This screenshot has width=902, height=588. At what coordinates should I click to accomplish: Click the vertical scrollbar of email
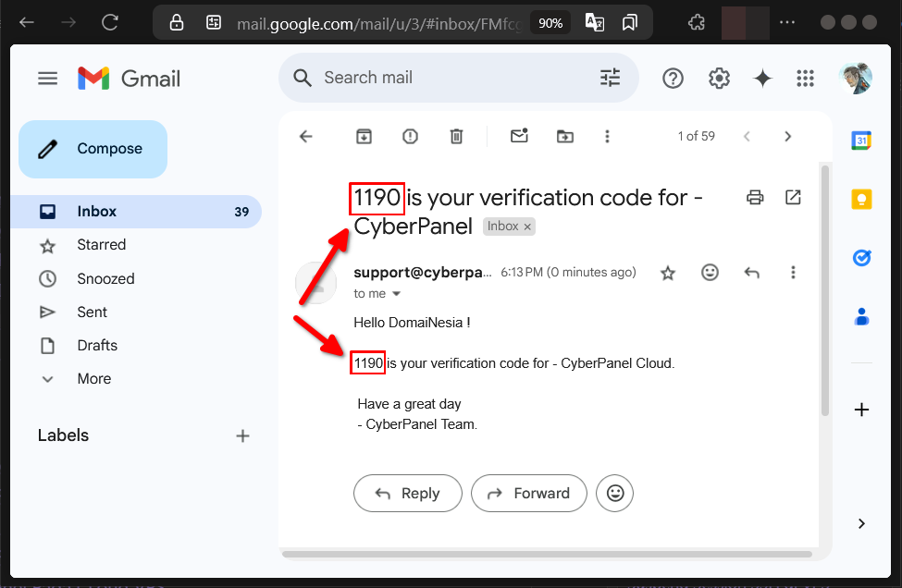pos(825,290)
